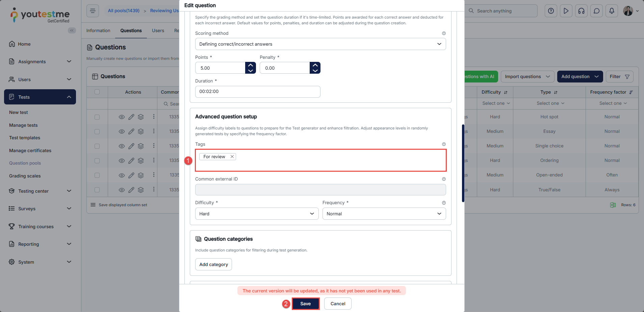Tick the checkbox for the last question row
Screen dimensions: 644x312
tap(97, 190)
